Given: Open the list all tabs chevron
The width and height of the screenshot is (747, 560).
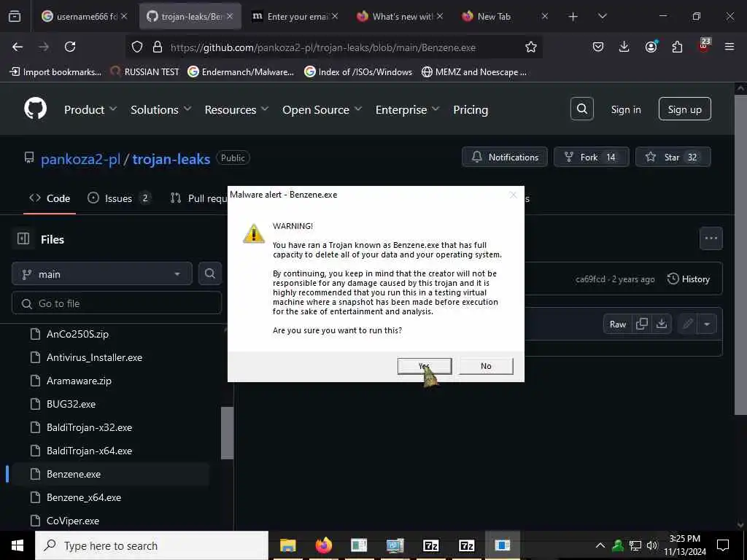Looking at the screenshot, I should pyautogui.click(x=603, y=16).
